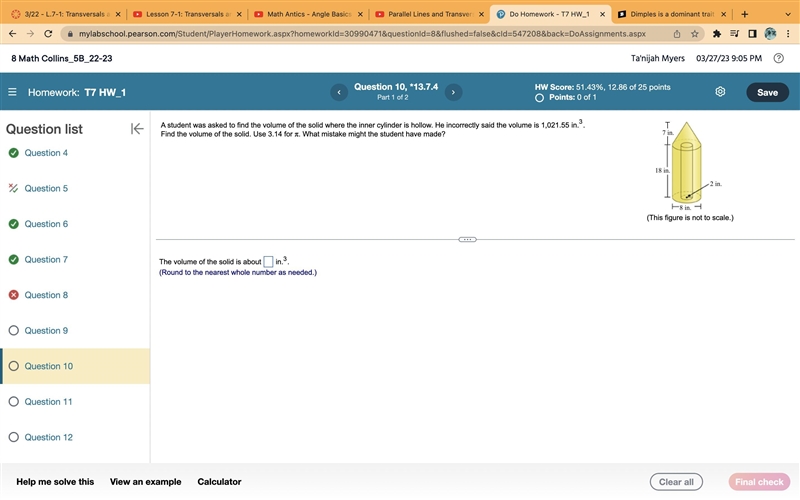
Task: Open the browser extensions puzzle icon
Action: [717, 34]
